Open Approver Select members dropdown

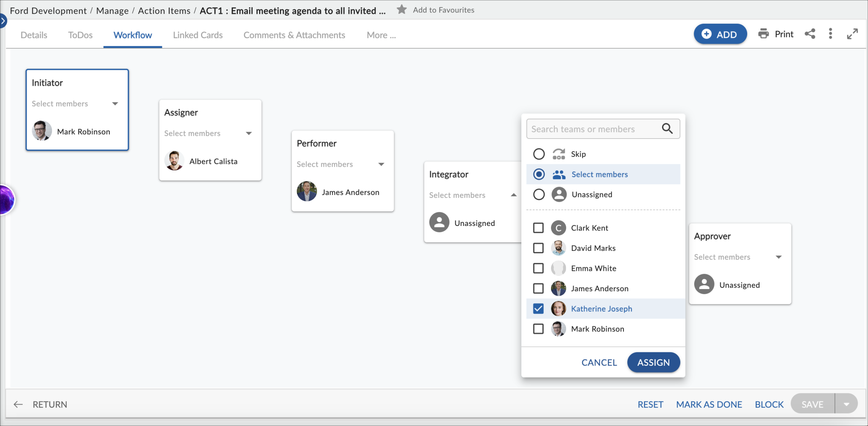pos(779,257)
